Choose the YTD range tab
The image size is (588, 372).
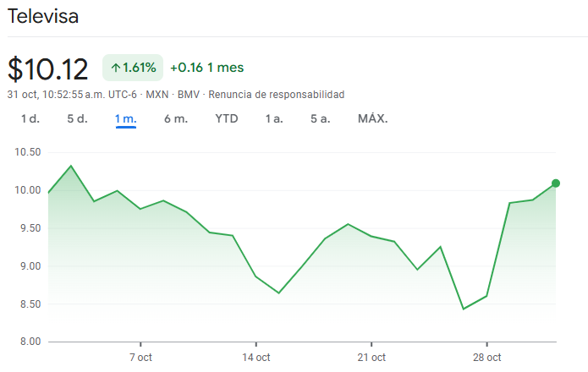coord(227,118)
